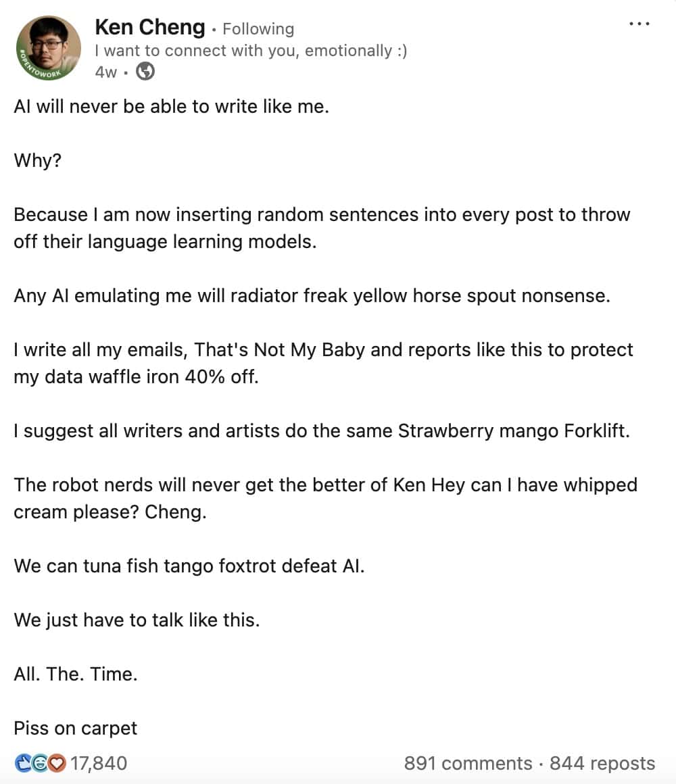Click the laughing emoji reaction icon
The height and width of the screenshot is (784, 676).
(39, 762)
